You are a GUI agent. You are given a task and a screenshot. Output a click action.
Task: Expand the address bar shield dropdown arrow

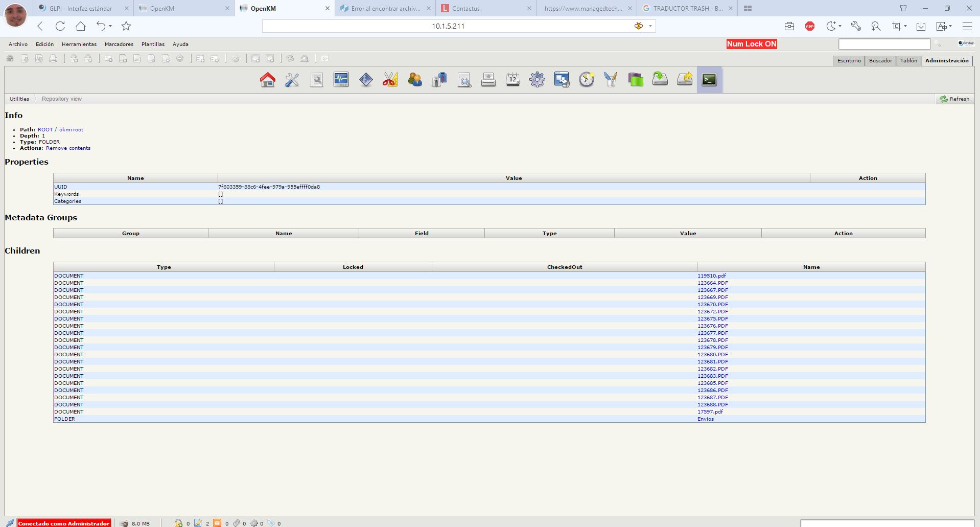[649, 26]
